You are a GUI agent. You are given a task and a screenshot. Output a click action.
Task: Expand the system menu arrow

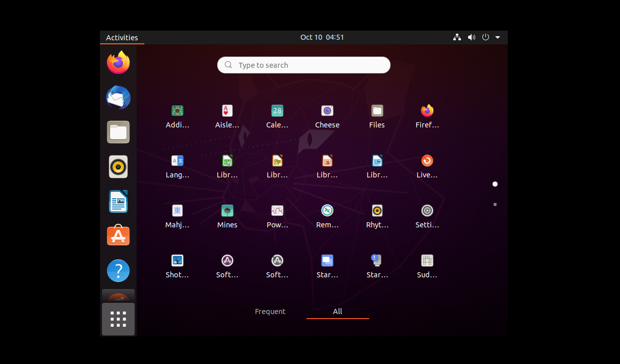[498, 37]
